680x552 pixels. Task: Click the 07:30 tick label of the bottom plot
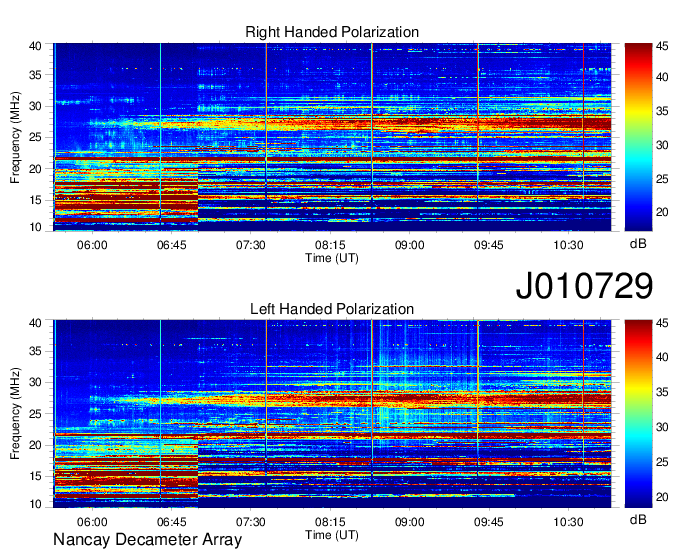251,522
